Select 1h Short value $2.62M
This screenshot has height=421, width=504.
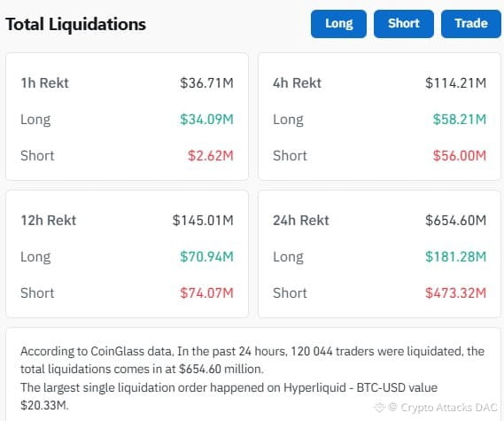(x=211, y=156)
